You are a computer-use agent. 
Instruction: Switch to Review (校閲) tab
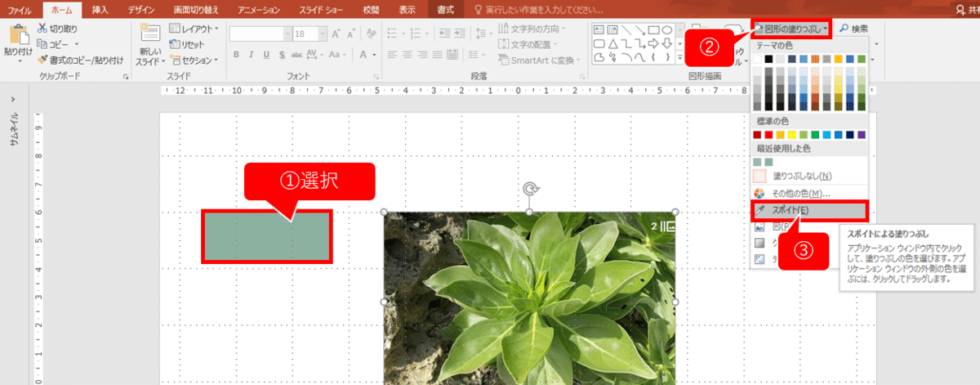372,10
